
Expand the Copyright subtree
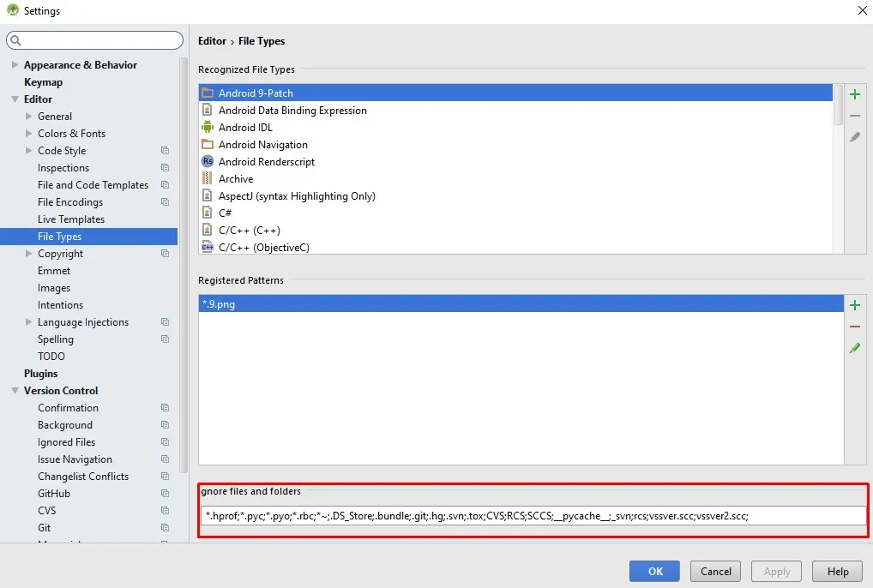(x=29, y=253)
